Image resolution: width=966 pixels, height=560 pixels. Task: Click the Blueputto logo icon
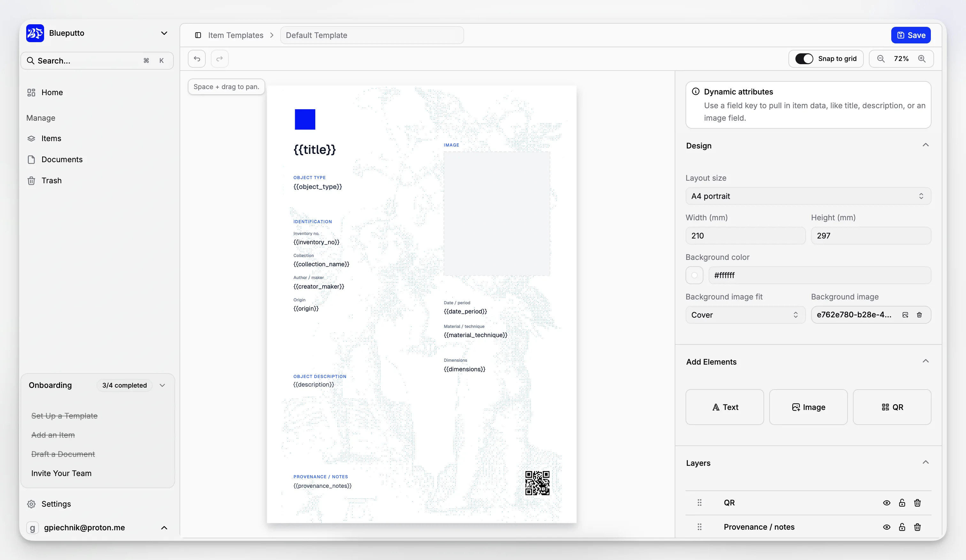pos(35,33)
